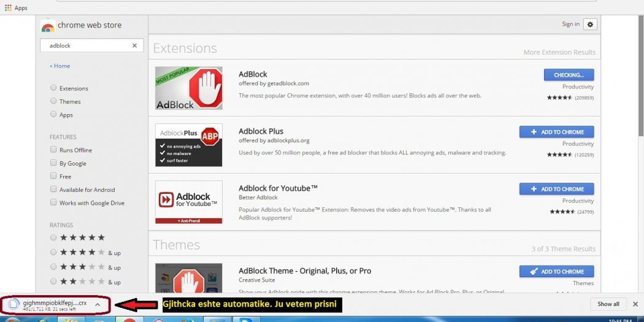Click the CHECKING... button for AdBlock
This screenshot has width=644, height=322.
coord(569,75)
